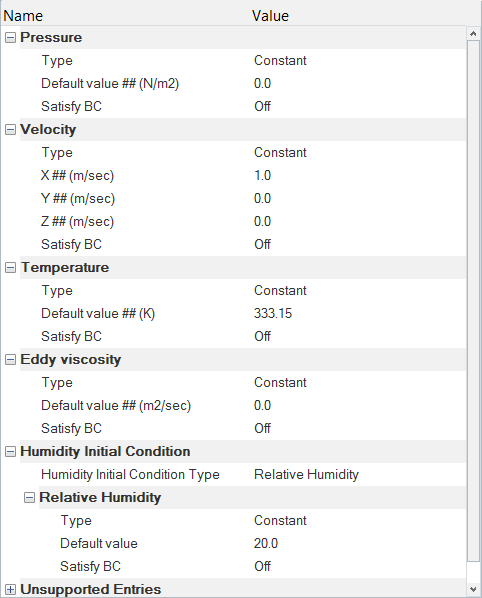Select the Velocity Type value Constant
Viewport: 482px width, 598px height.
[x=280, y=153]
